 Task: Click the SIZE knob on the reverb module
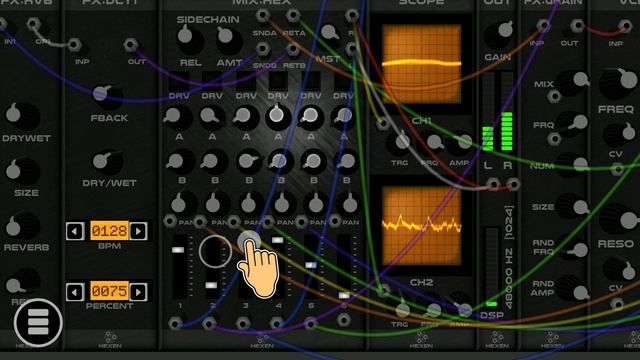point(22,171)
